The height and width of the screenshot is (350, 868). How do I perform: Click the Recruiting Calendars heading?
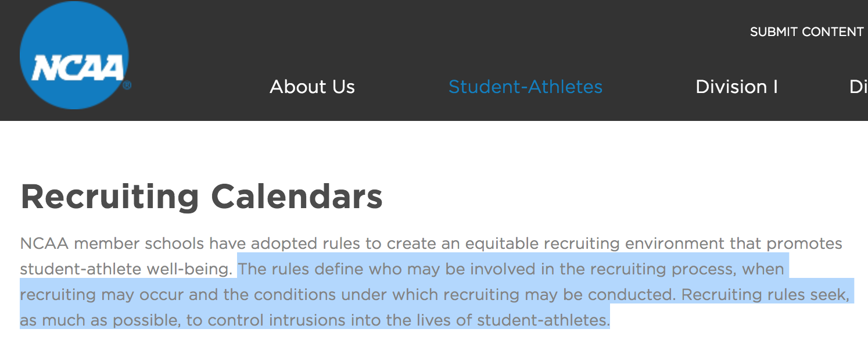click(202, 196)
